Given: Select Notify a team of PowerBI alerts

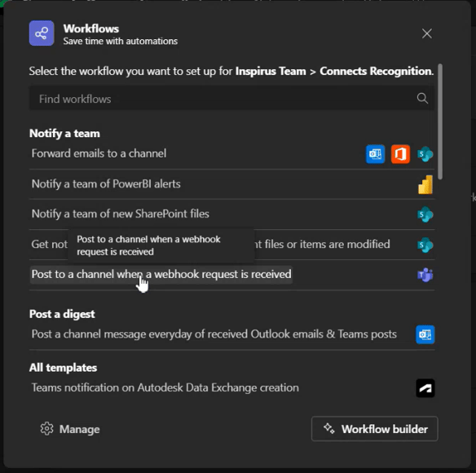Looking at the screenshot, I should coord(106,183).
